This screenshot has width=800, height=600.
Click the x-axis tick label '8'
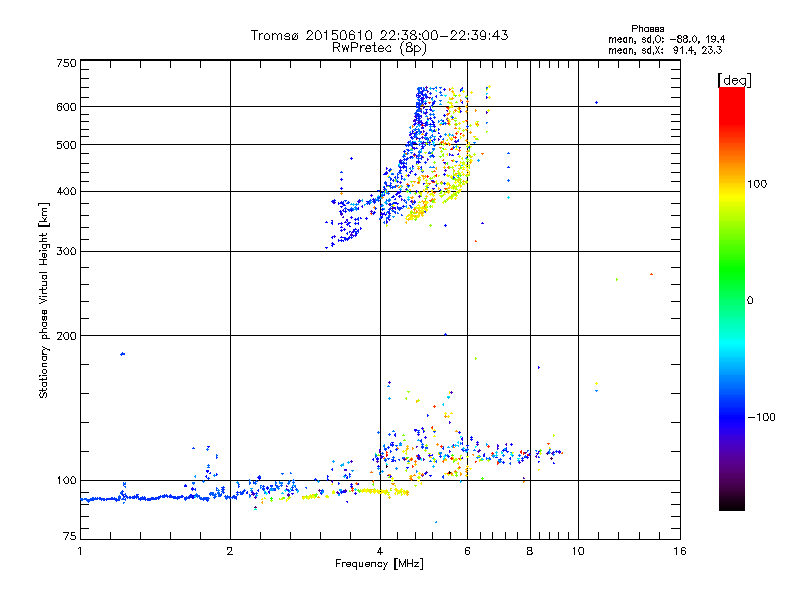(x=530, y=551)
